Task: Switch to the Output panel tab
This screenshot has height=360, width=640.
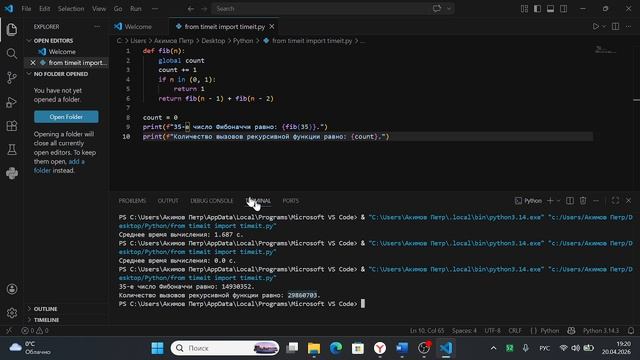Action: point(168,201)
